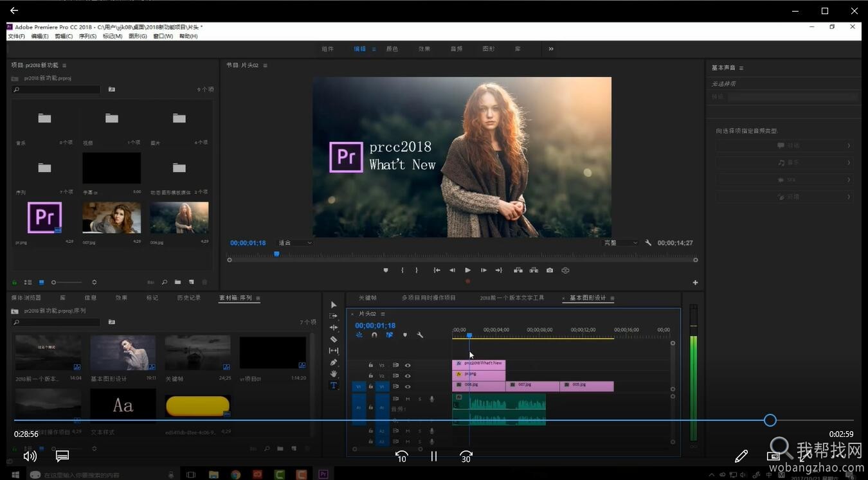Viewport: 868px width, 480px height.
Task: Open the 媒体浏览器 tab
Action: click(26, 298)
